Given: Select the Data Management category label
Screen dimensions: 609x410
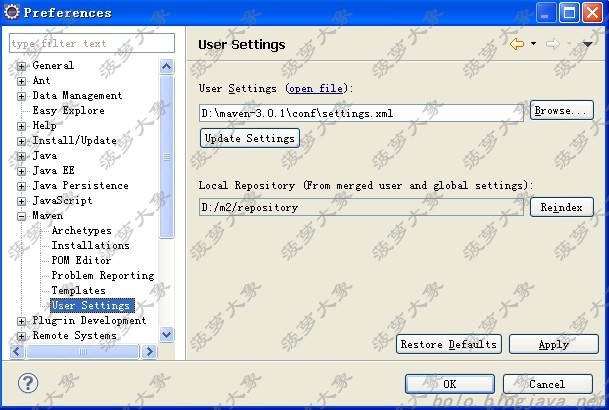Looking at the screenshot, I should click(x=77, y=96).
